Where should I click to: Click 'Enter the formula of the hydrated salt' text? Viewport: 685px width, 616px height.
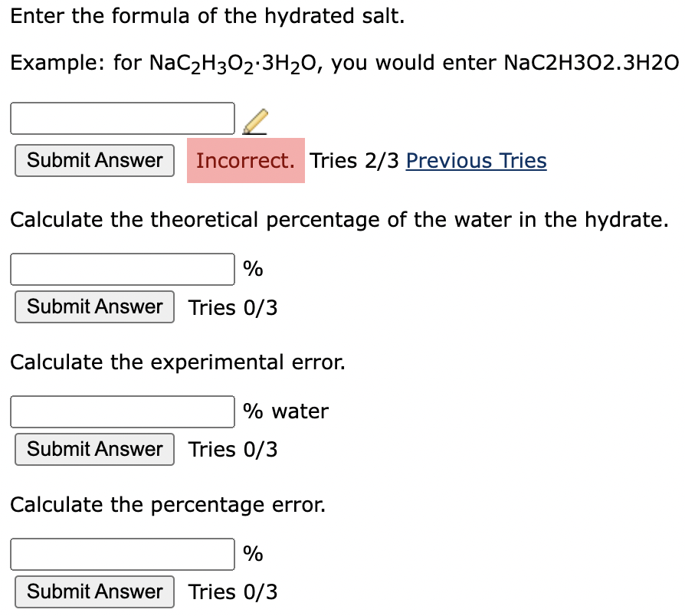[x=207, y=16]
